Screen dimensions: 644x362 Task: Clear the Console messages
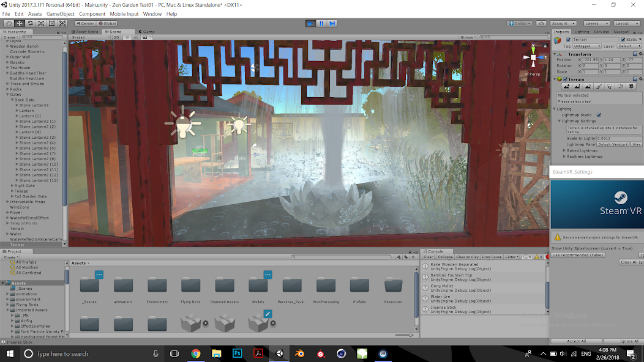(429, 257)
